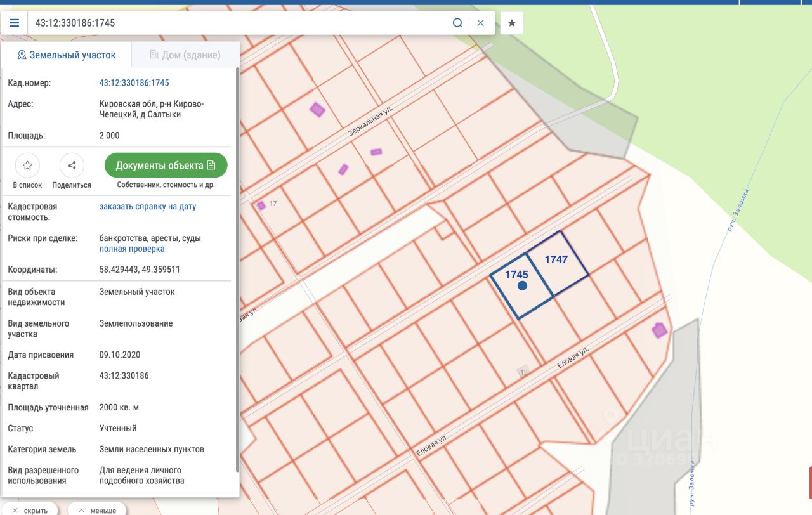Viewport: 812px width, 515px height.
Task: Click house number 17 label on map
Action: 273,204
